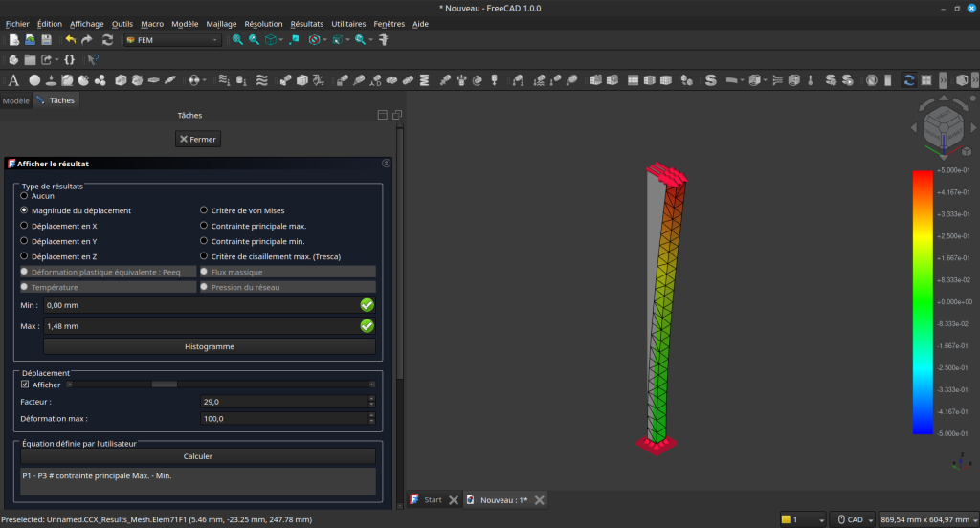Screen dimensions: 980x528
Task: Undo the last action
Action: (x=71, y=40)
